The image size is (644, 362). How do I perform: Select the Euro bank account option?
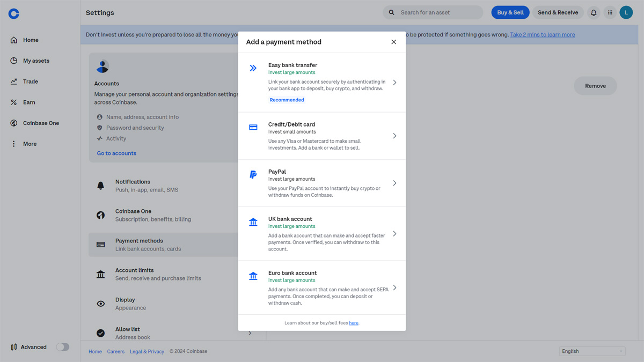(x=322, y=288)
